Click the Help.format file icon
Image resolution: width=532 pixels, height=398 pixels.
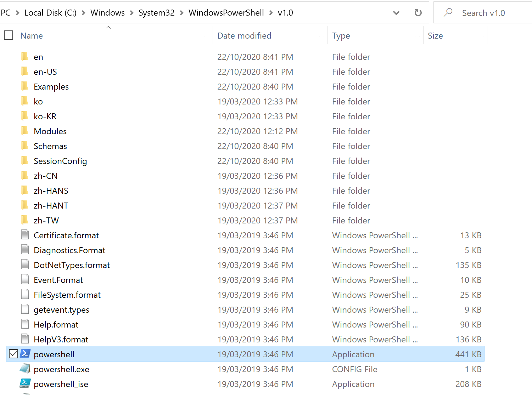25,324
